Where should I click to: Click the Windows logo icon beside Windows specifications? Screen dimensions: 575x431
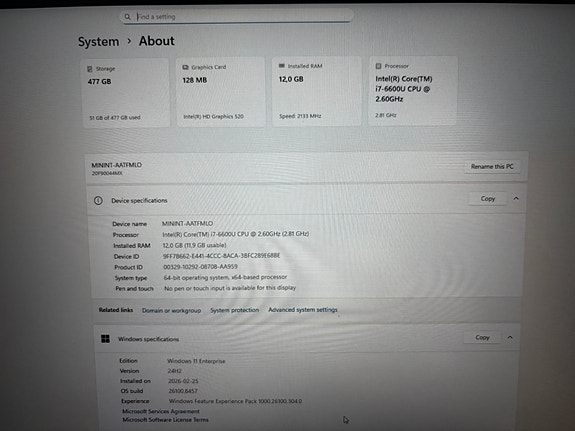tap(105, 339)
